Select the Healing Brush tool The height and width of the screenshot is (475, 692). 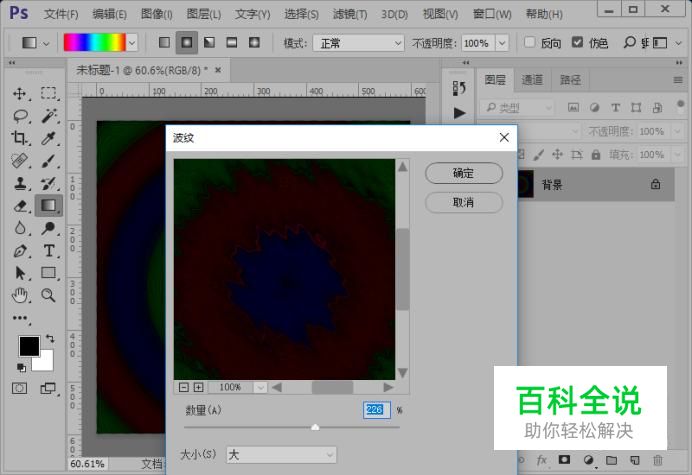click(x=20, y=161)
